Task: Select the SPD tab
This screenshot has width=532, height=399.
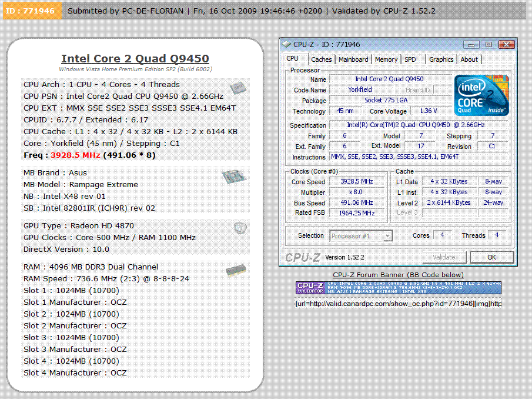Action: click(410, 59)
